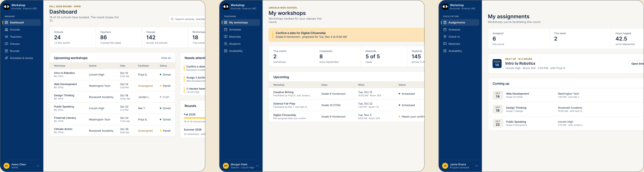Select Assignments in the Facilitating sidebar
The width and height of the screenshot is (644, 172).
pyautogui.click(x=460, y=22)
